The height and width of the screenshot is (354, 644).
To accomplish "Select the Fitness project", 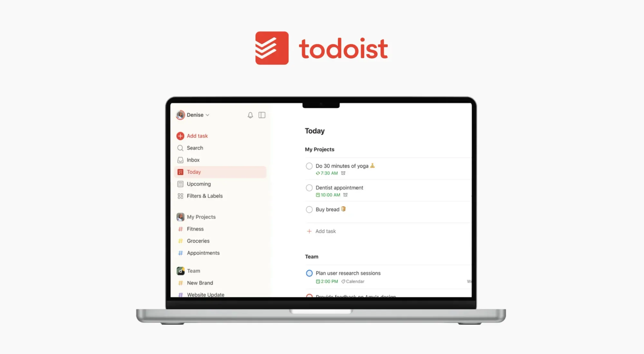I will 195,228.
